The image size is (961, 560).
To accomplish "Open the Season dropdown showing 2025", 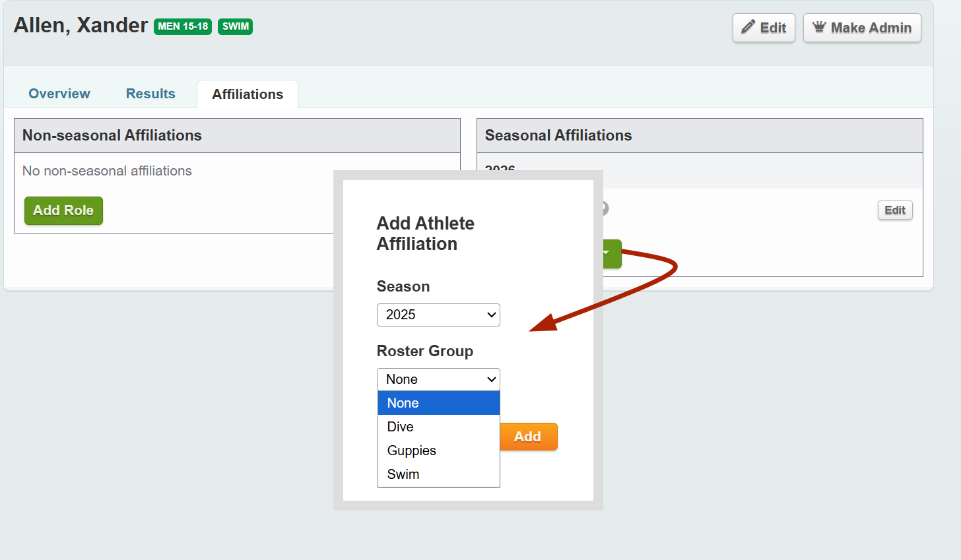I will [x=438, y=315].
